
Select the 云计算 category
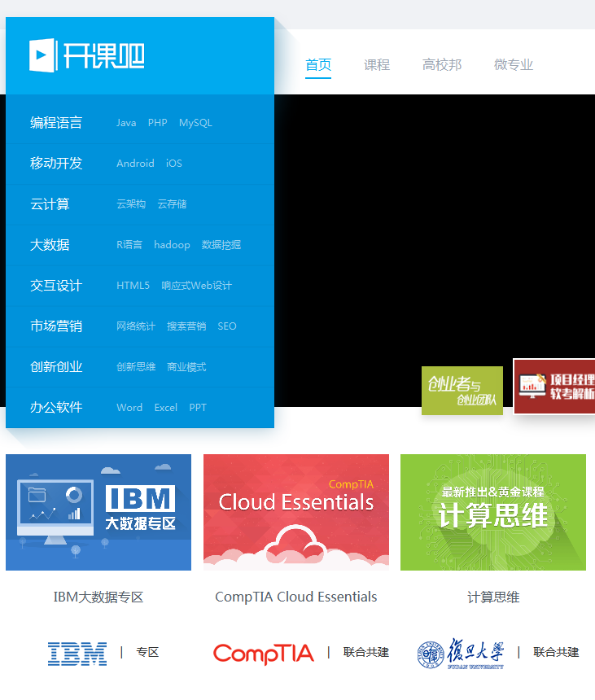coord(50,204)
